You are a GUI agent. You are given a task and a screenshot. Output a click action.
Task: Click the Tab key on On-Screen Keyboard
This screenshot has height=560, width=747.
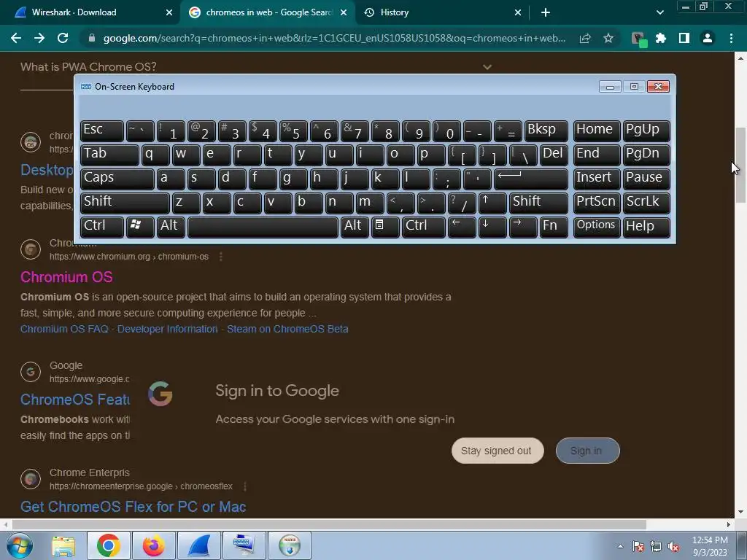pyautogui.click(x=109, y=155)
